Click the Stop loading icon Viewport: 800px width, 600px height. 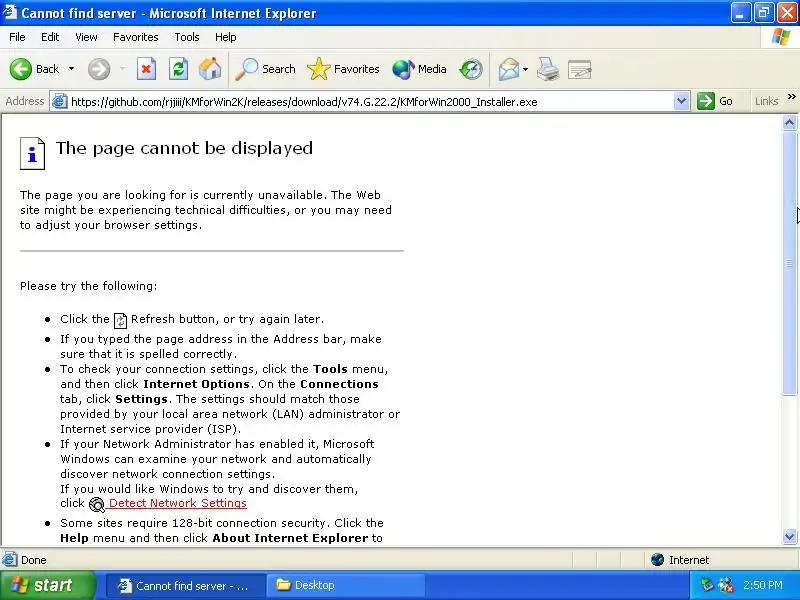[x=146, y=69]
